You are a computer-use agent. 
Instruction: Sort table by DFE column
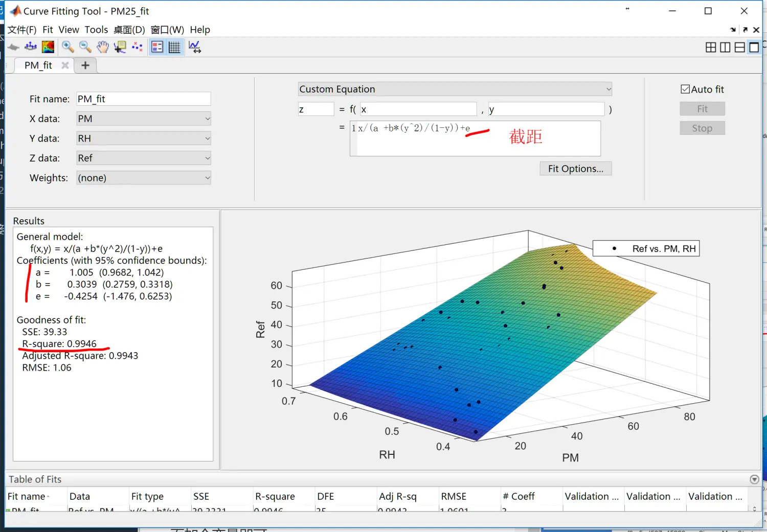345,496
